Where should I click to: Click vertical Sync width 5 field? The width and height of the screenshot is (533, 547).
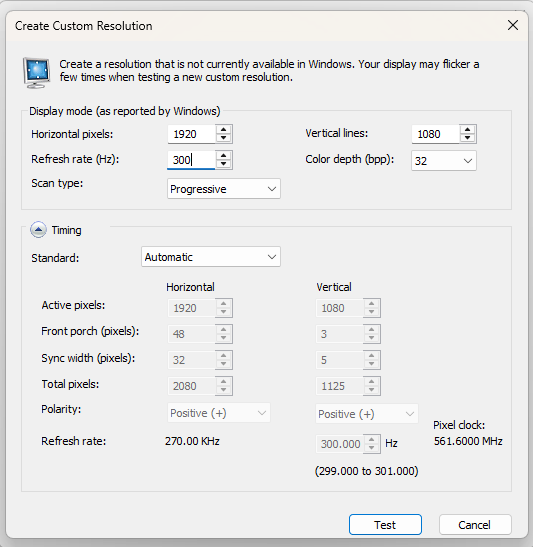tap(339, 360)
